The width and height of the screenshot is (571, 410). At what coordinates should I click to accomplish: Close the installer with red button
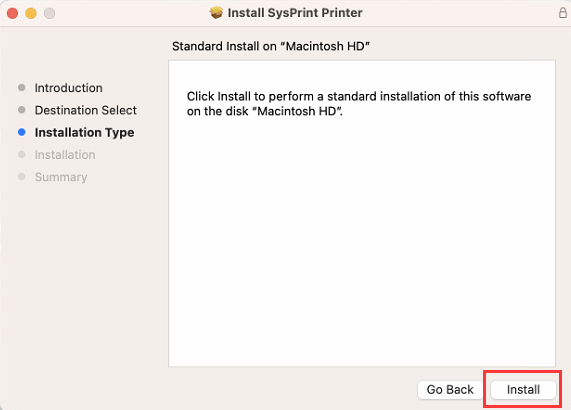(12, 13)
